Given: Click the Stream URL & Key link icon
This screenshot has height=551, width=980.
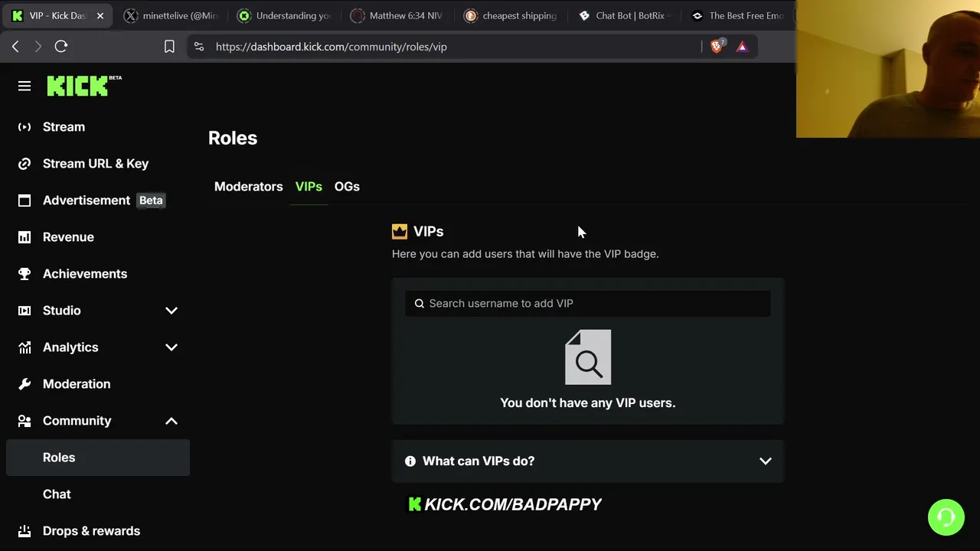Looking at the screenshot, I should (24, 164).
